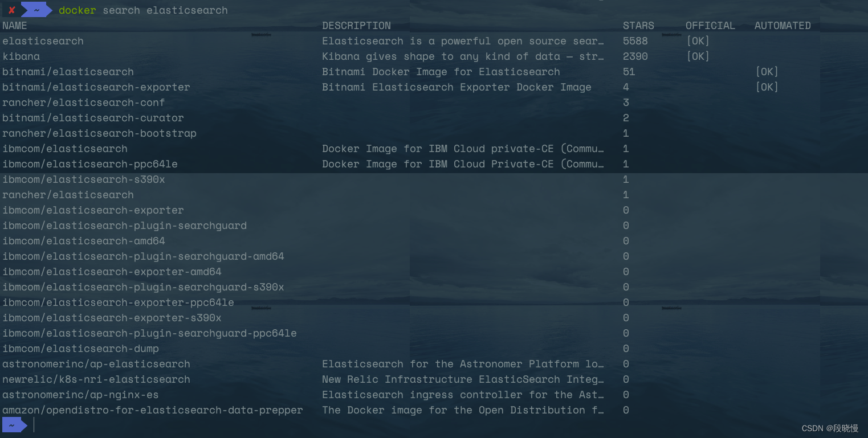Click the terminal cursor at bottom prompt
The image size is (868, 438).
point(34,425)
